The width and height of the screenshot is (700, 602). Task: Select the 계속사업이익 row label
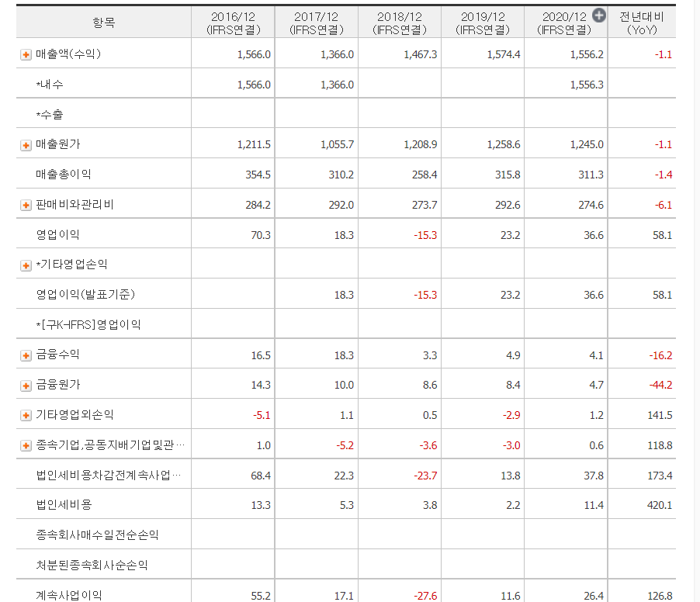pos(69,595)
